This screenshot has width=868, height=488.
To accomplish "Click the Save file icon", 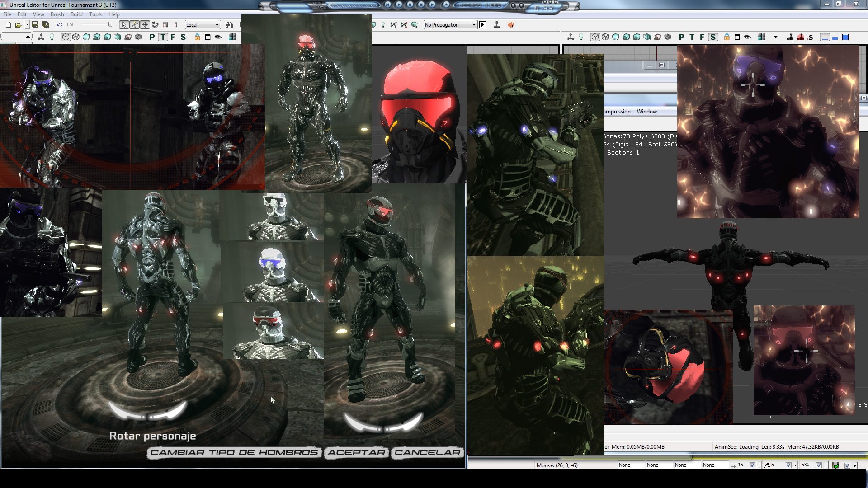I will coord(35,25).
